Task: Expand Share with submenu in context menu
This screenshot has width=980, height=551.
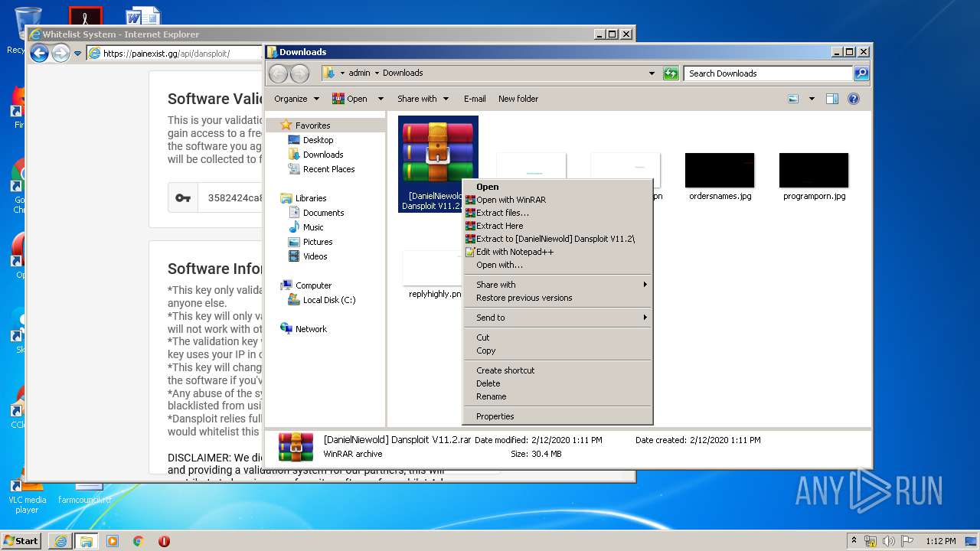Action: pyautogui.click(x=557, y=285)
